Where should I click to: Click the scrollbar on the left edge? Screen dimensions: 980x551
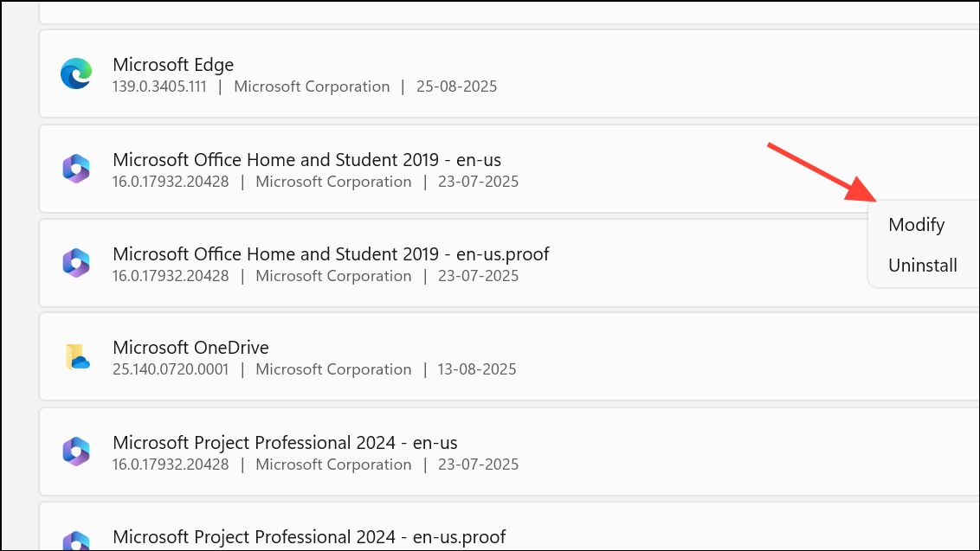coord(7,259)
